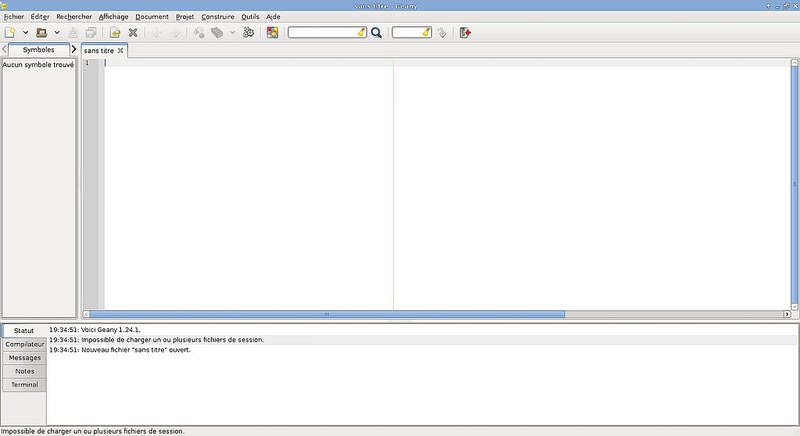Click the Reload file toolbar icon
The height and width of the screenshot is (436, 800).
coord(115,33)
